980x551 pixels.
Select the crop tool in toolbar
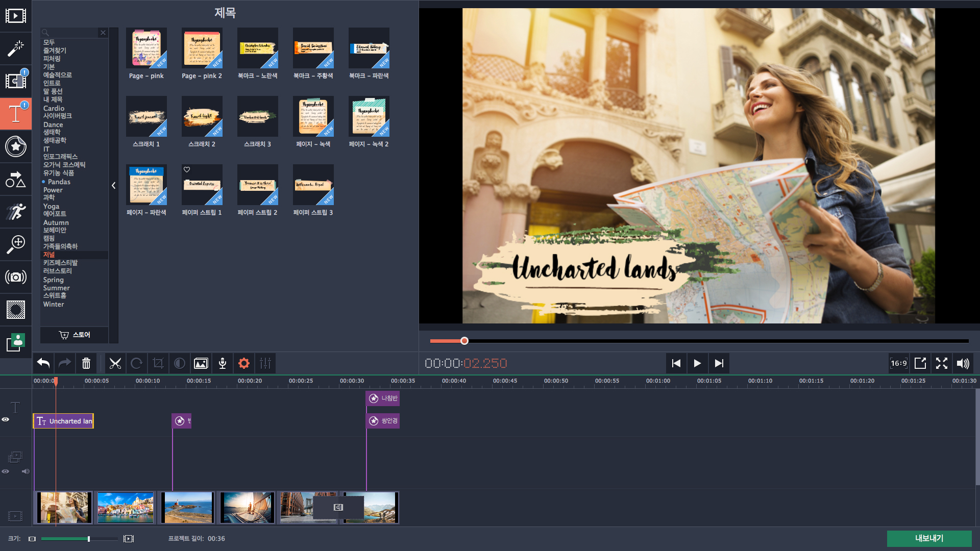pyautogui.click(x=158, y=363)
